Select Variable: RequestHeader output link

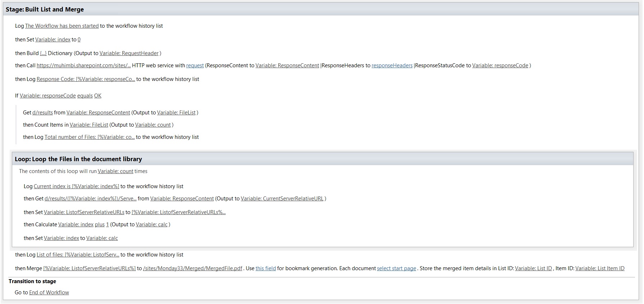pyautogui.click(x=129, y=53)
